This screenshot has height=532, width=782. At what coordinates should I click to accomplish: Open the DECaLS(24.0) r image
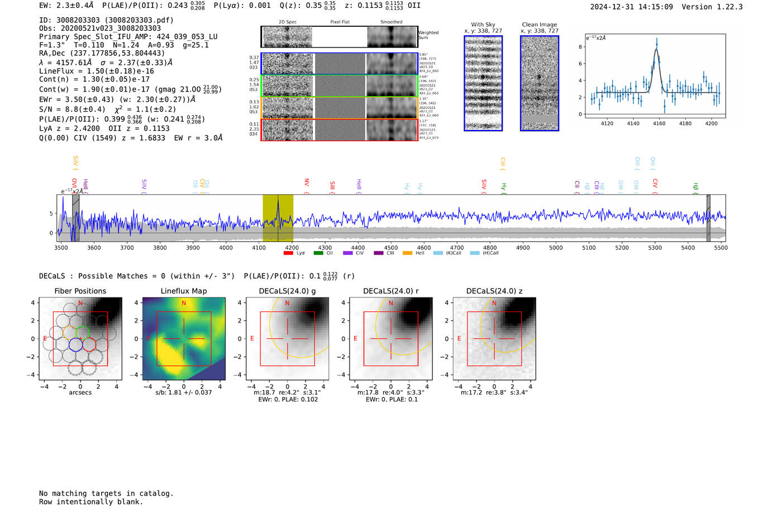pos(391,339)
